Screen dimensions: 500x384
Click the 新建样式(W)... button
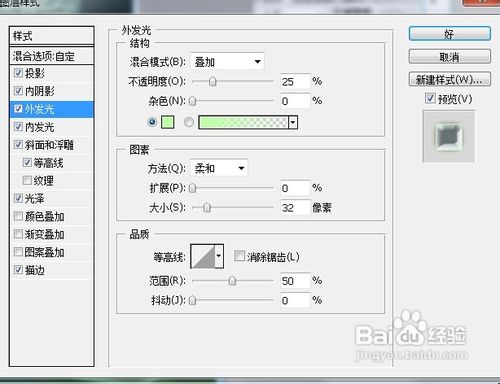tap(450, 79)
